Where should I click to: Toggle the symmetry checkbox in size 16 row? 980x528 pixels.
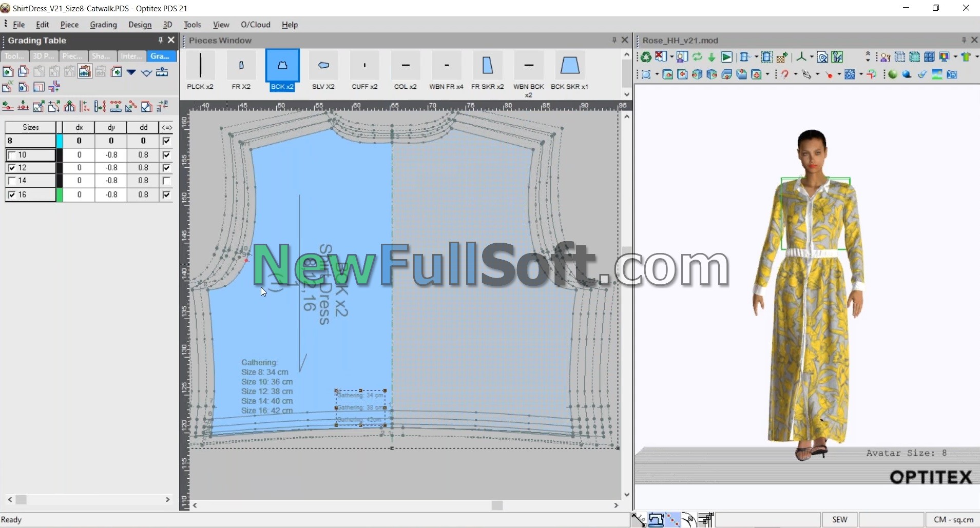pos(166,194)
